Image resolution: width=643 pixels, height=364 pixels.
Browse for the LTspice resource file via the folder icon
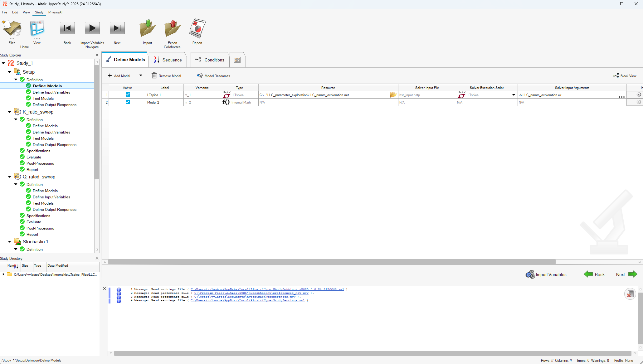click(x=393, y=95)
